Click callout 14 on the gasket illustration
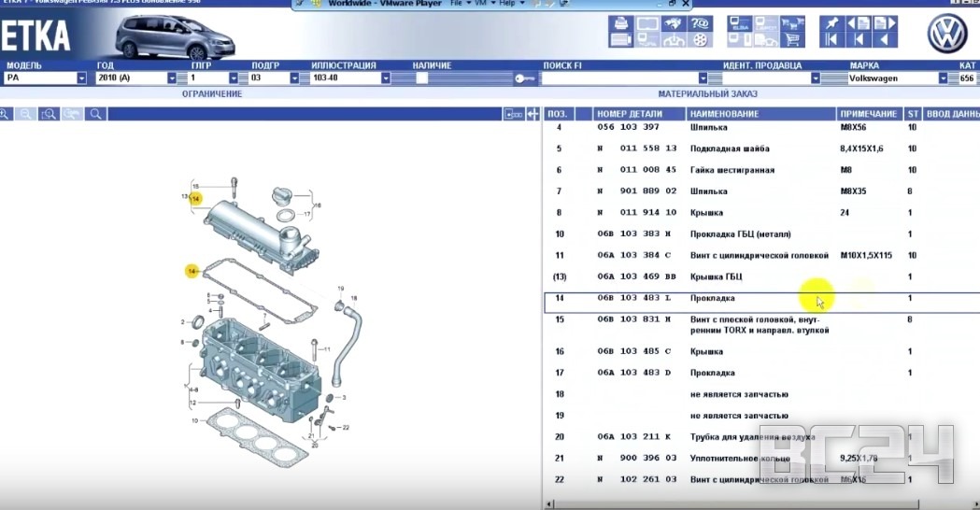Screen dimensions: 980x510 coord(192,271)
